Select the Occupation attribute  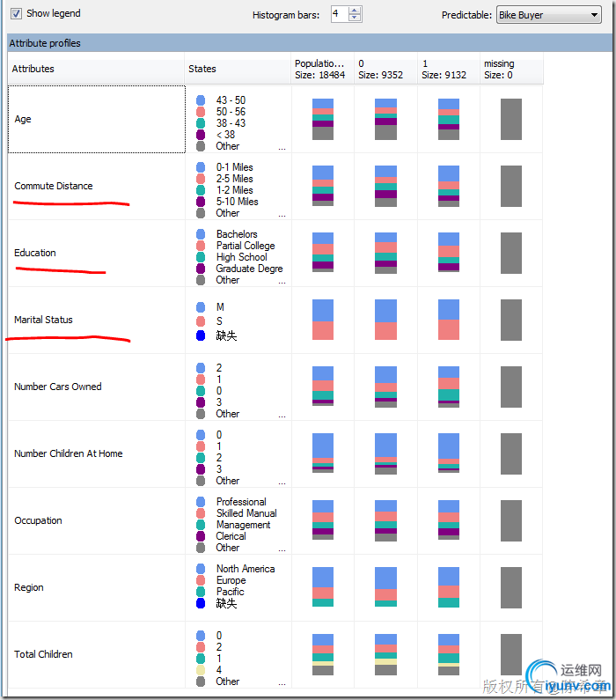[38, 520]
